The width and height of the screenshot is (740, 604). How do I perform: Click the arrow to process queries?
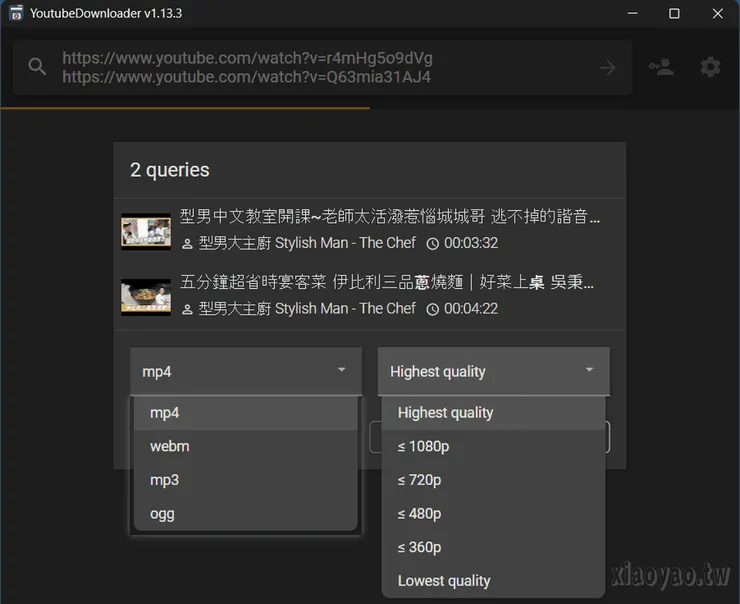click(607, 68)
